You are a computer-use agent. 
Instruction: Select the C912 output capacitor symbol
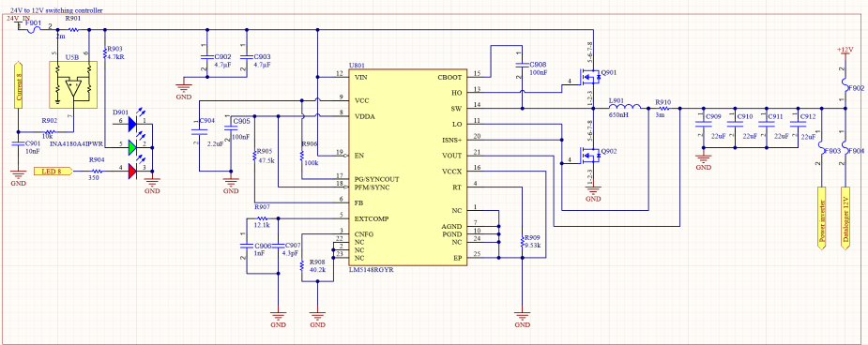[798, 124]
